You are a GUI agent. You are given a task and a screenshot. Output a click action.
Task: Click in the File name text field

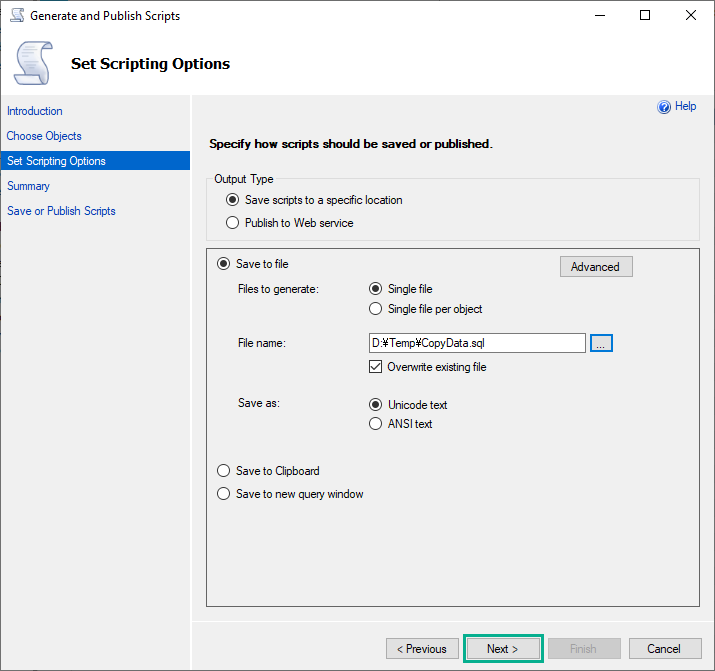coord(477,343)
